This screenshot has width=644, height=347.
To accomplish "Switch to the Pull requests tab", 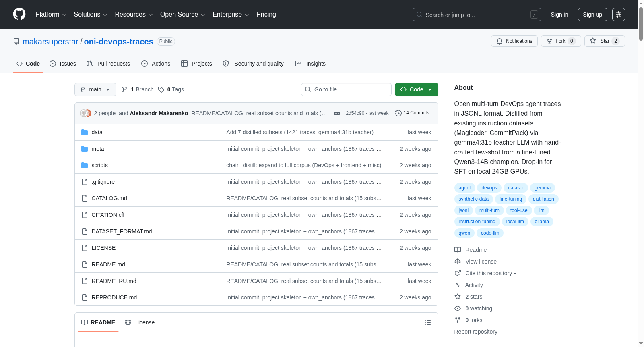I will 108,64.
